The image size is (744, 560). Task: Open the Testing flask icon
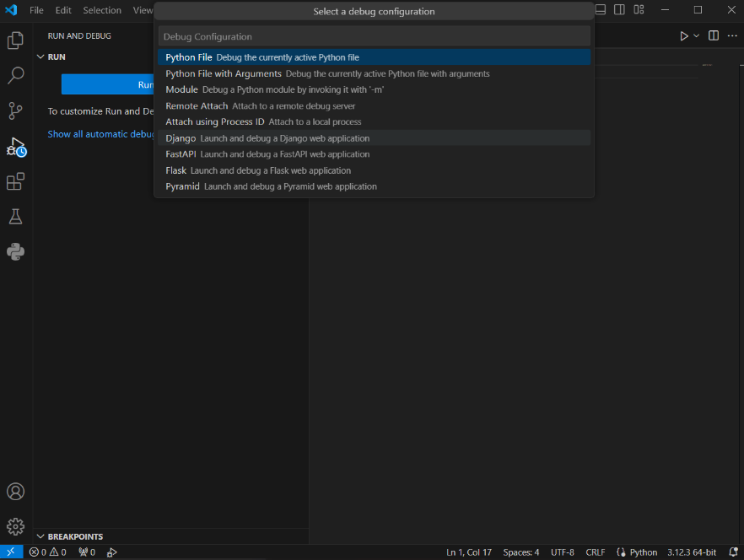click(x=15, y=217)
